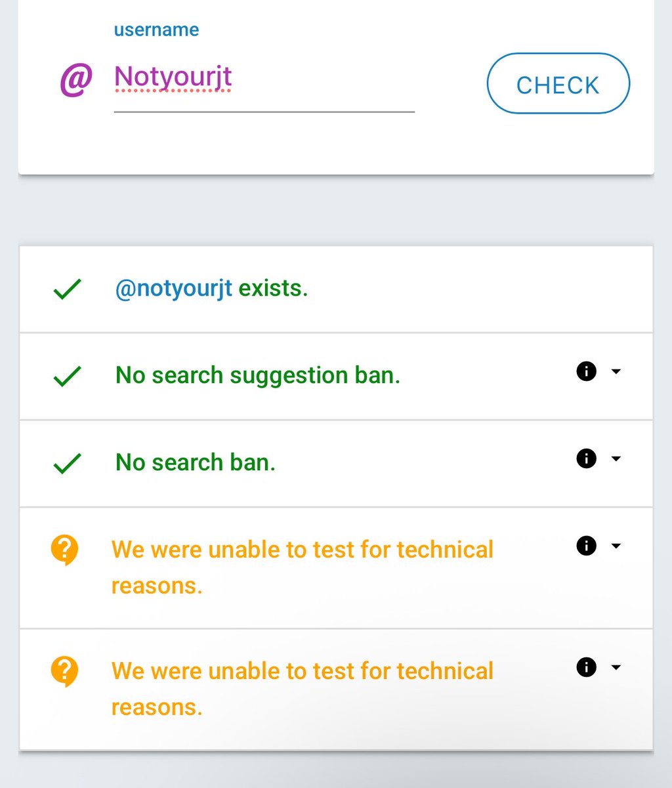Image resolution: width=672 pixels, height=788 pixels.
Task: Click the info icon for search suggestion ban
Action: point(586,372)
